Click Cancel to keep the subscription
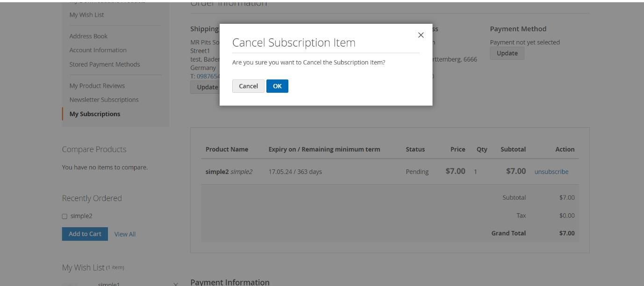The image size is (644, 286). [x=248, y=86]
